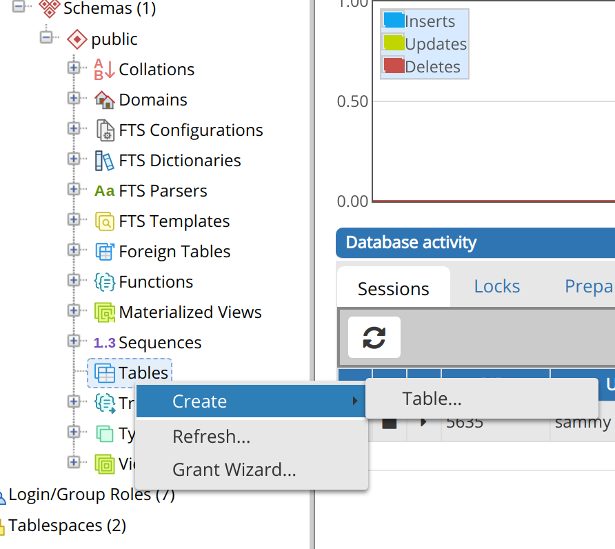This screenshot has width=615, height=549.
Task: Choose Table... from the Create submenu
Action: coord(482,399)
